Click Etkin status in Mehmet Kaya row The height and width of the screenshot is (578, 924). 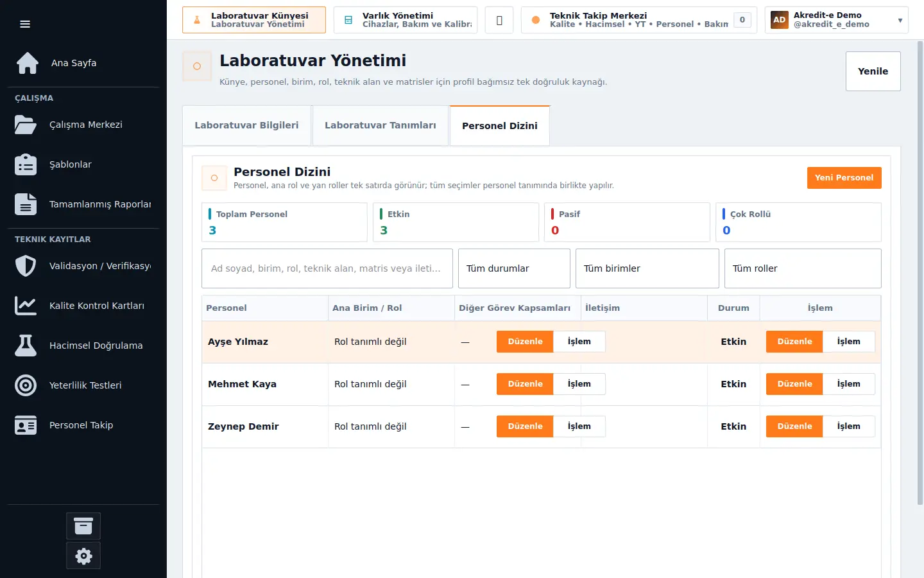click(733, 384)
